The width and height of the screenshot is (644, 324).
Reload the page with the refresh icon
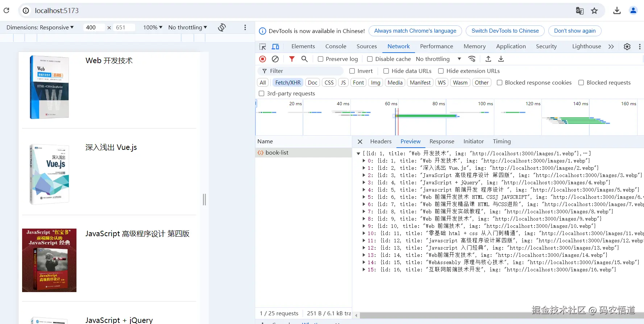6,11
